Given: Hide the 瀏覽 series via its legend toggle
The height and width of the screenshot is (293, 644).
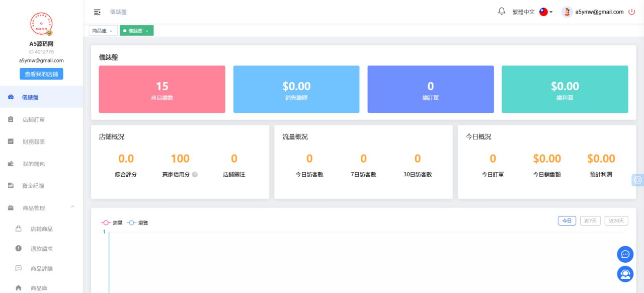Looking at the screenshot, I should (137, 223).
